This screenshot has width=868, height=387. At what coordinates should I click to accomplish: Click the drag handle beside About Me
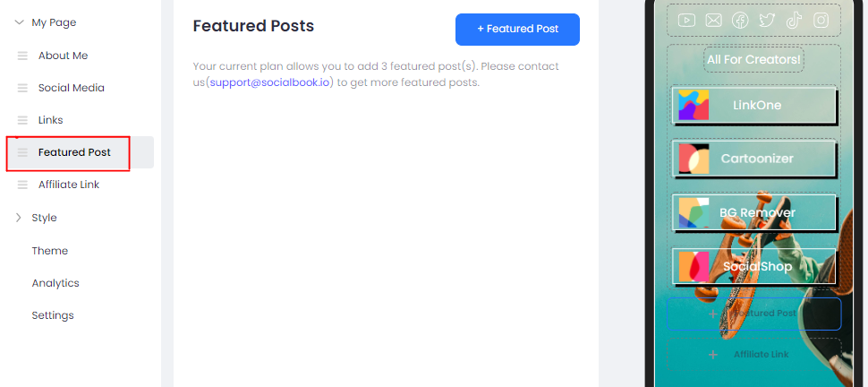click(22, 56)
